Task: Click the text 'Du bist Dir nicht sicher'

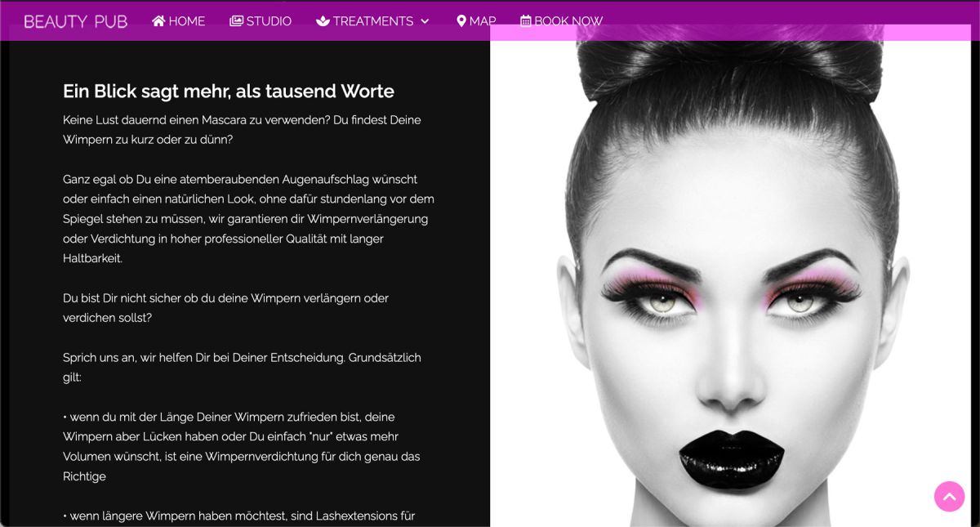Action: (225, 308)
